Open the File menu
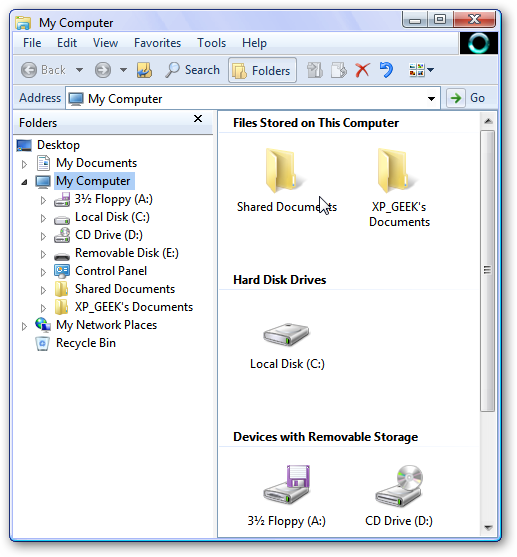The image size is (517, 557). click(32, 43)
